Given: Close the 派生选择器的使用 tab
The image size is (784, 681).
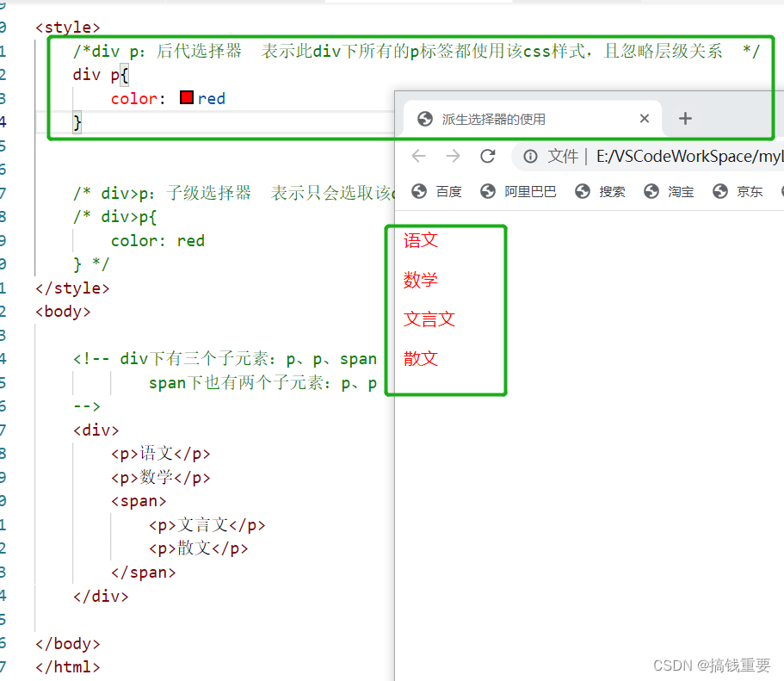Looking at the screenshot, I should point(645,119).
